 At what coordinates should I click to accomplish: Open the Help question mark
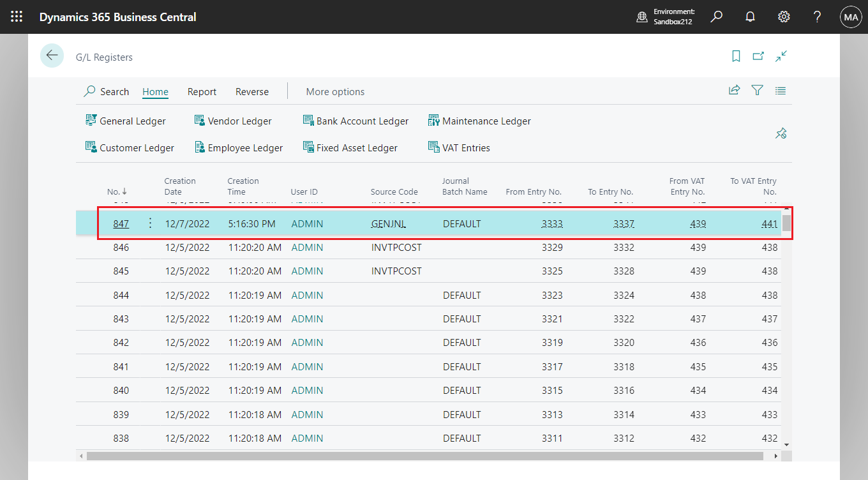click(x=817, y=17)
